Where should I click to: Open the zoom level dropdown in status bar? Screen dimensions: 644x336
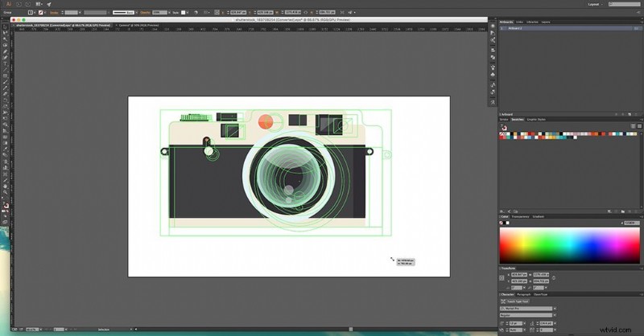40,329
